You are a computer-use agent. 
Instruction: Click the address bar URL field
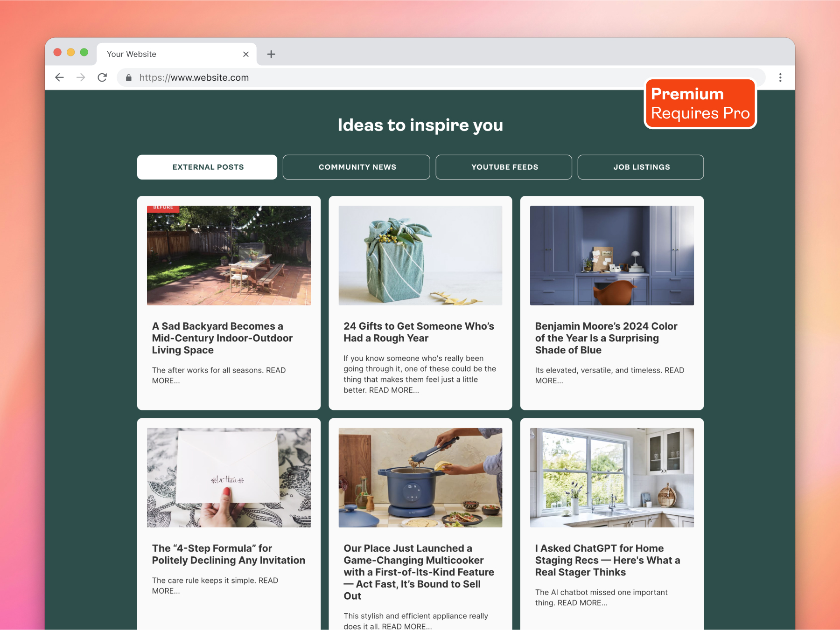pos(441,77)
